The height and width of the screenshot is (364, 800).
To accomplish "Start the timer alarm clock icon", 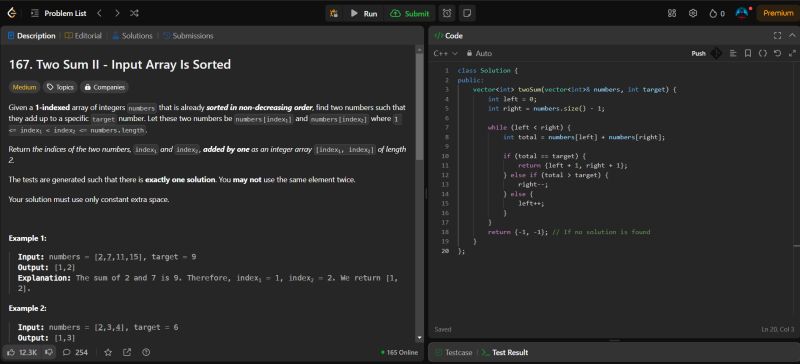I will [x=447, y=14].
